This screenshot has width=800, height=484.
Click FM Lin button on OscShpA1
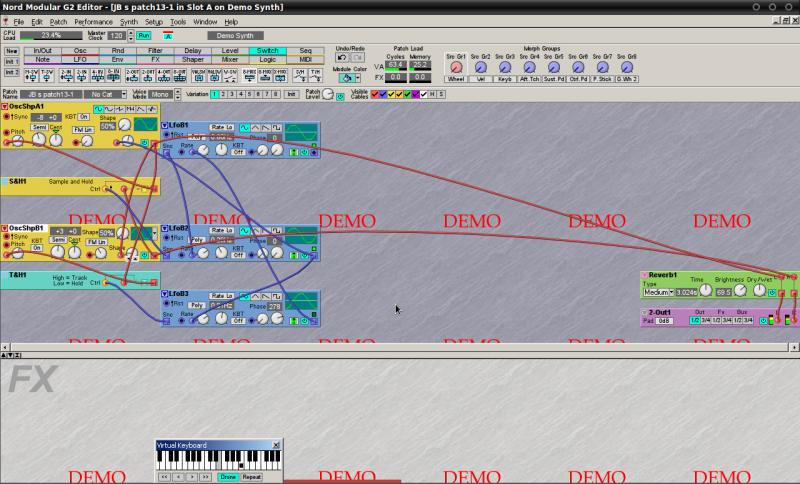(83, 130)
